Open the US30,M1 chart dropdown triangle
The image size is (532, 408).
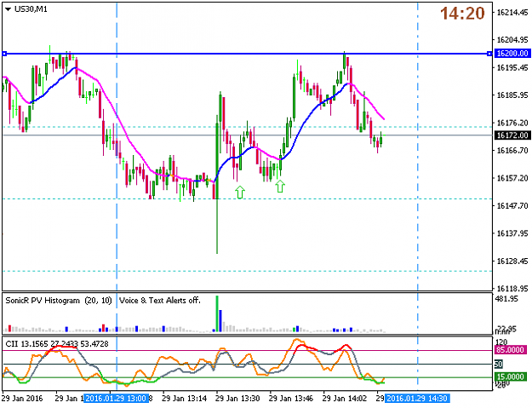[9, 9]
